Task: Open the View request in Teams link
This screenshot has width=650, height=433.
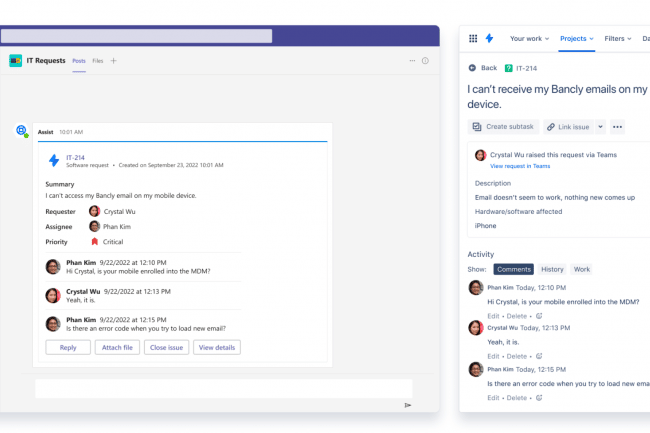Action: 520,166
